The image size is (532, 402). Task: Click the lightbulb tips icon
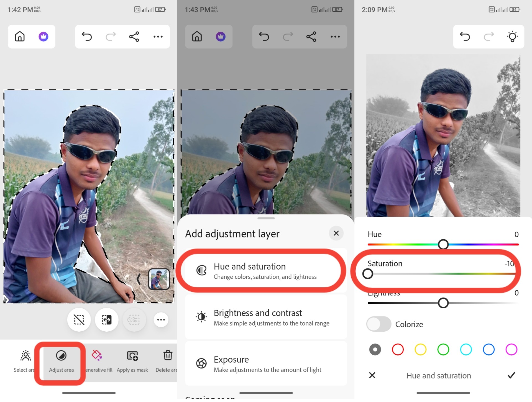click(512, 37)
